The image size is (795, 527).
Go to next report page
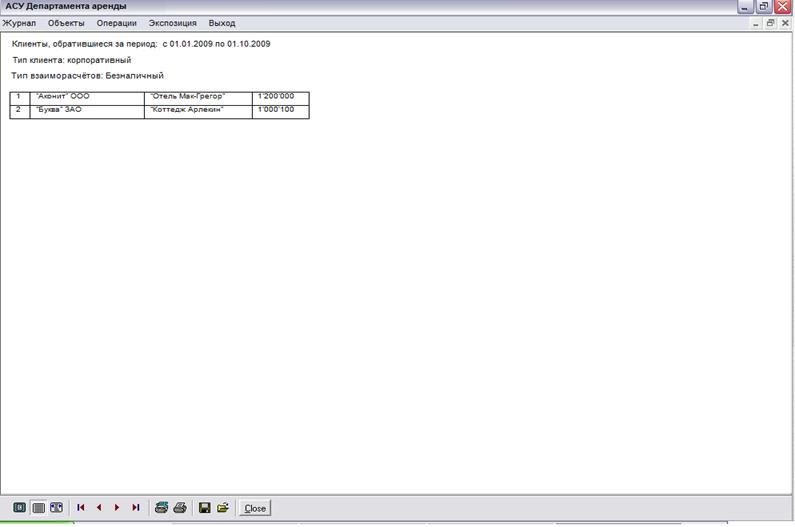117,507
